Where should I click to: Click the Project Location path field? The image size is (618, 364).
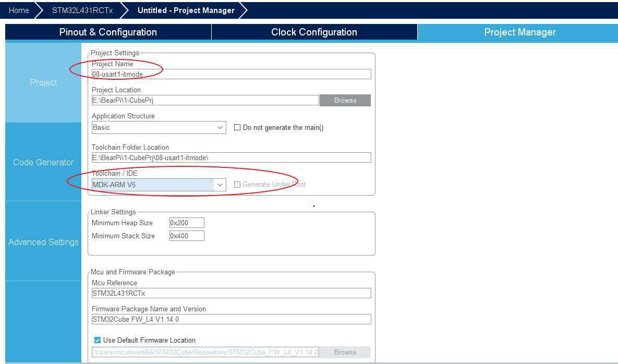point(205,100)
